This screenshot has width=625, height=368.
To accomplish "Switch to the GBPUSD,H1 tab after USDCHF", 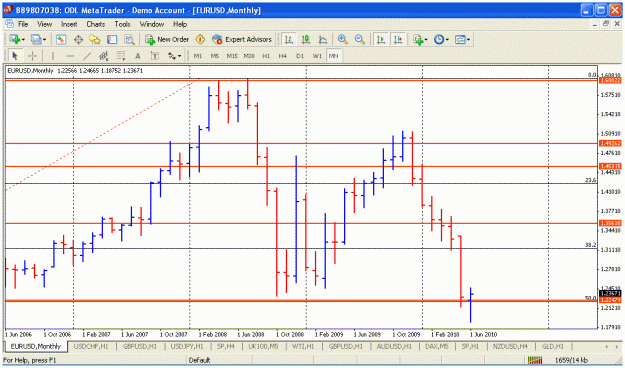I will (x=140, y=346).
